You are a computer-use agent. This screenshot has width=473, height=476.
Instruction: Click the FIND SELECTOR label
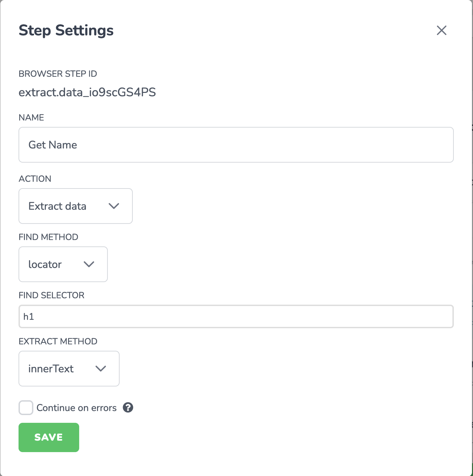click(52, 295)
